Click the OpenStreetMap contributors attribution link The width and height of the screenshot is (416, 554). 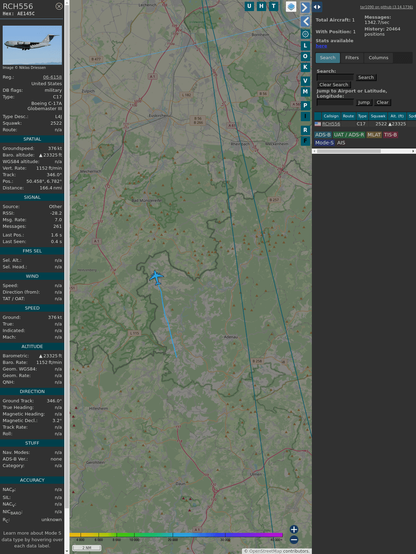[277, 551]
